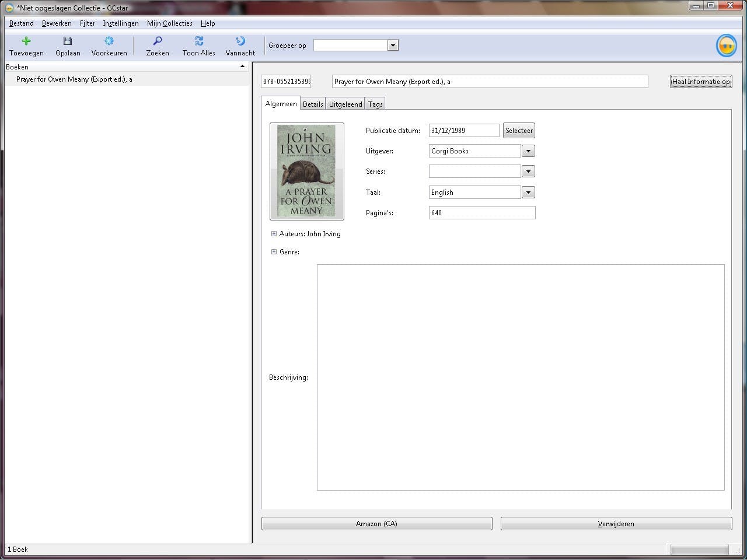The width and height of the screenshot is (747, 560).
Task: Open the Taal dropdown arrow
Action: [528, 192]
